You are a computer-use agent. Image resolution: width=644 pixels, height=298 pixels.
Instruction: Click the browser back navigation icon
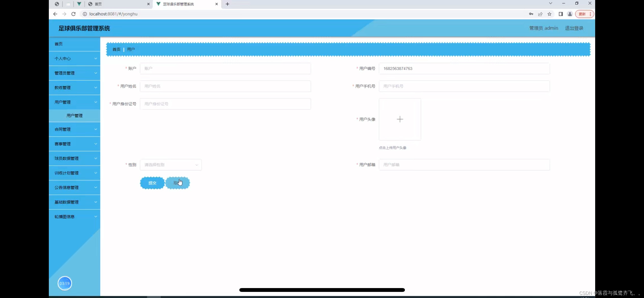pyautogui.click(x=55, y=14)
